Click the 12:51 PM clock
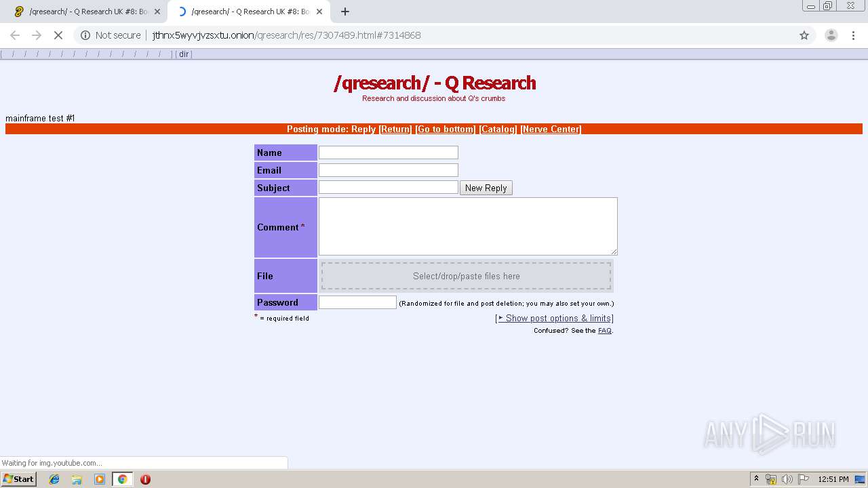The image size is (868, 488). pos(833,479)
